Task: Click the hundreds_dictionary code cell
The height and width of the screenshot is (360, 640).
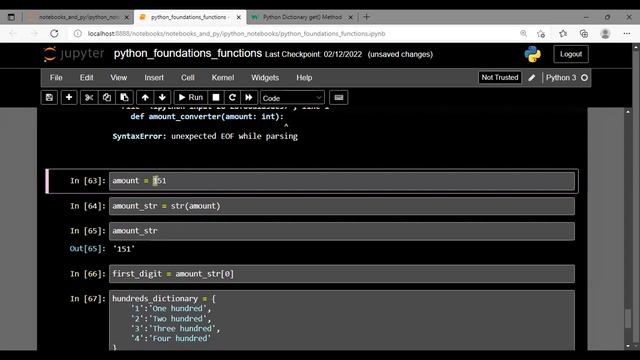Action: [x=342, y=320]
